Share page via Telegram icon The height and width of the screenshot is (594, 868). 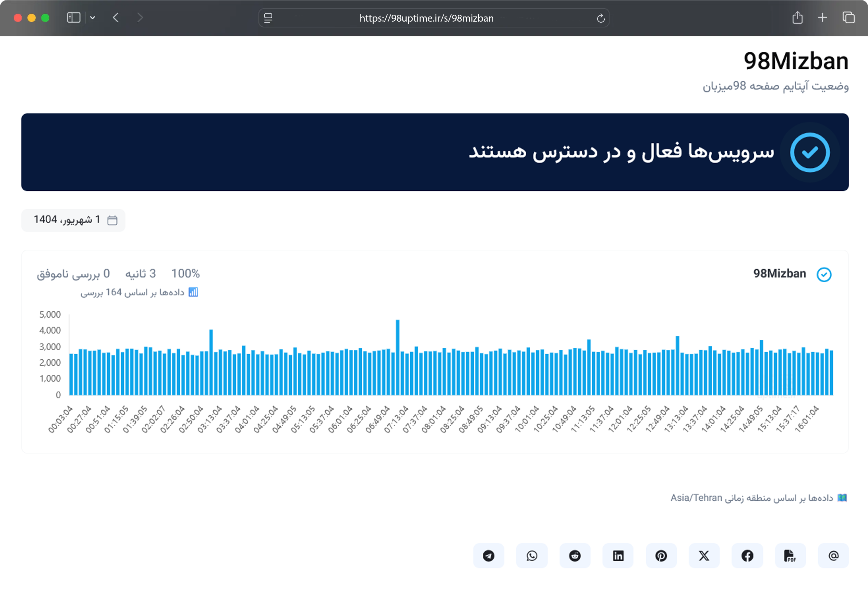tap(489, 556)
